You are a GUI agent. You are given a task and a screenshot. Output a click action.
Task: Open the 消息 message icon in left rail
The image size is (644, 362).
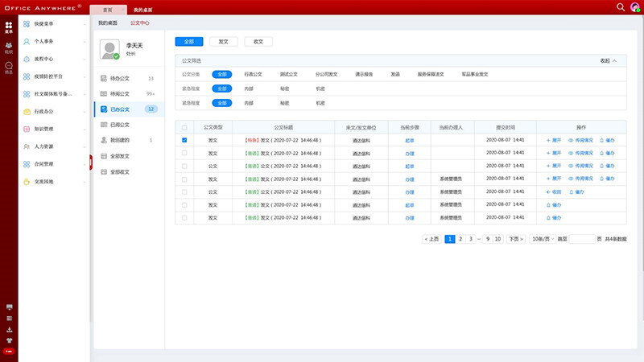pos(9,66)
